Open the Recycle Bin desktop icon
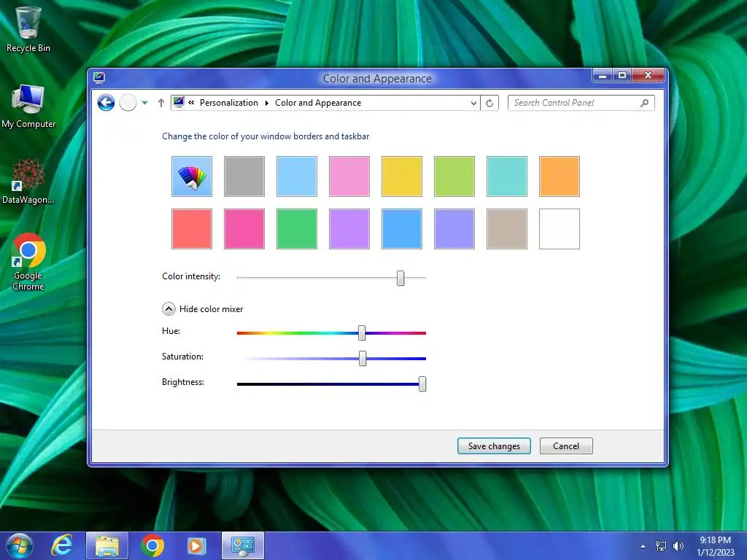The height and width of the screenshot is (560, 747). pos(28,29)
